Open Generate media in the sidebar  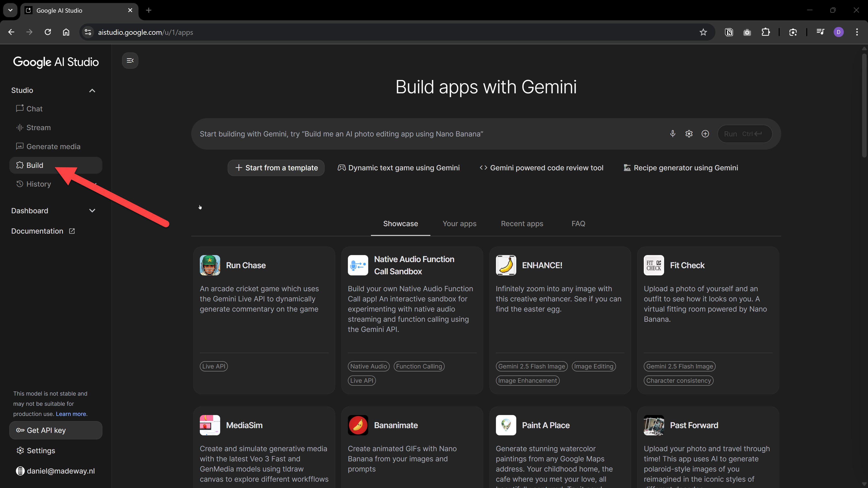click(x=53, y=146)
